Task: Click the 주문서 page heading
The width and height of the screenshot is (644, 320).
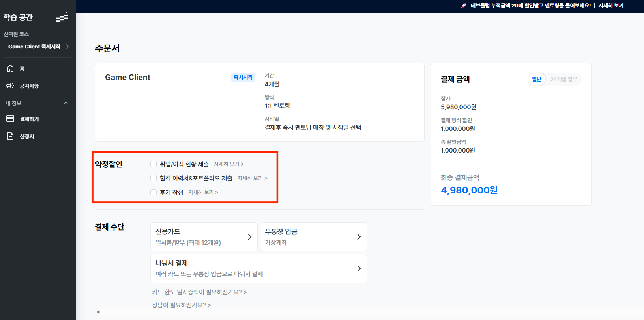Action: pos(107,48)
